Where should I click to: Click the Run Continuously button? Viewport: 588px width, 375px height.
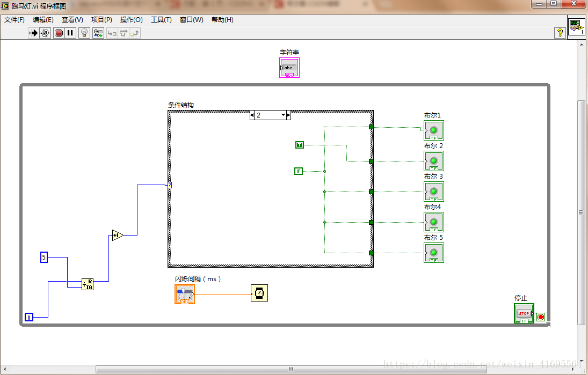point(45,33)
